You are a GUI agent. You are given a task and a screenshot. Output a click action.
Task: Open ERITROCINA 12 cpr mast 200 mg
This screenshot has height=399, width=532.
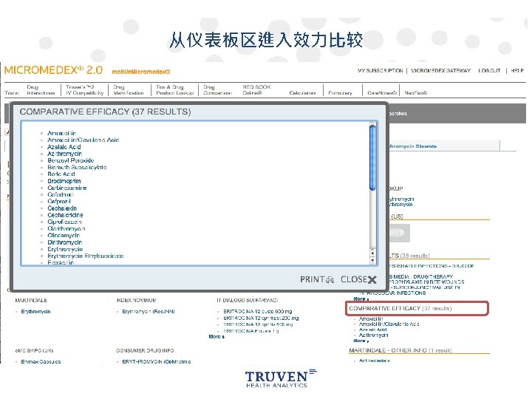pos(261,318)
